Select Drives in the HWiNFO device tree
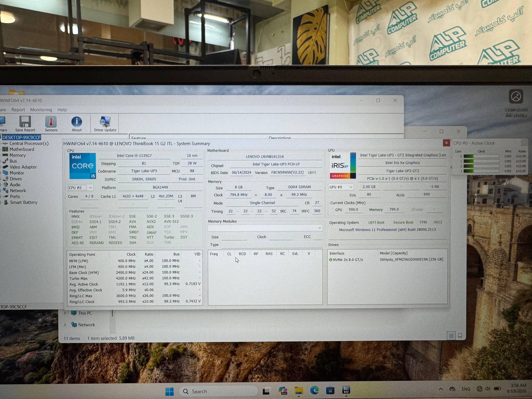Image resolution: width=532 pixels, height=399 pixels. 16,179
